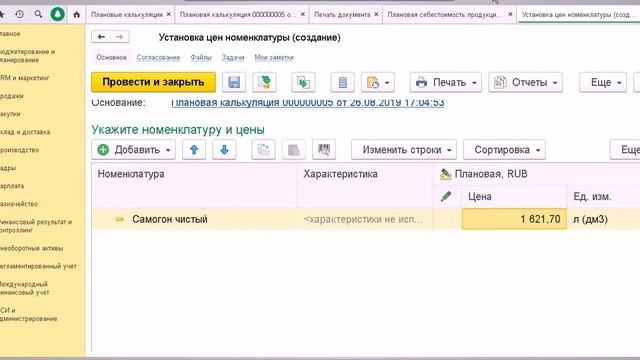This screenshot has width=640, height=360.
Task: Open the Плановая калькуляция basis link
Action: [x=307, y=102]
